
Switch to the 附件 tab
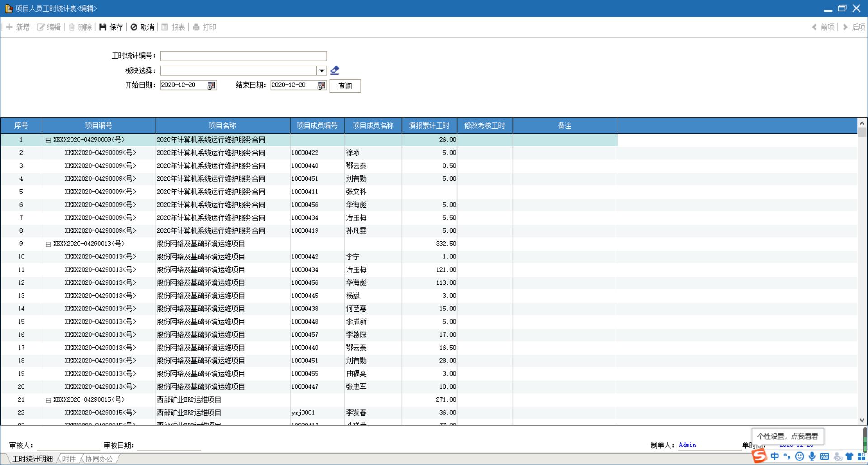[69, 459]
